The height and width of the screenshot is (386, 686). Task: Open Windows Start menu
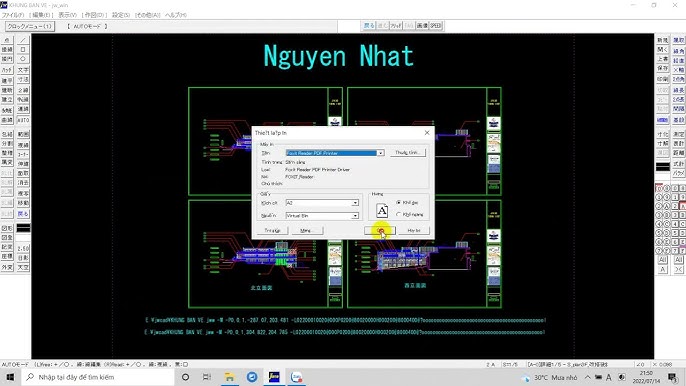pos(10,377)
